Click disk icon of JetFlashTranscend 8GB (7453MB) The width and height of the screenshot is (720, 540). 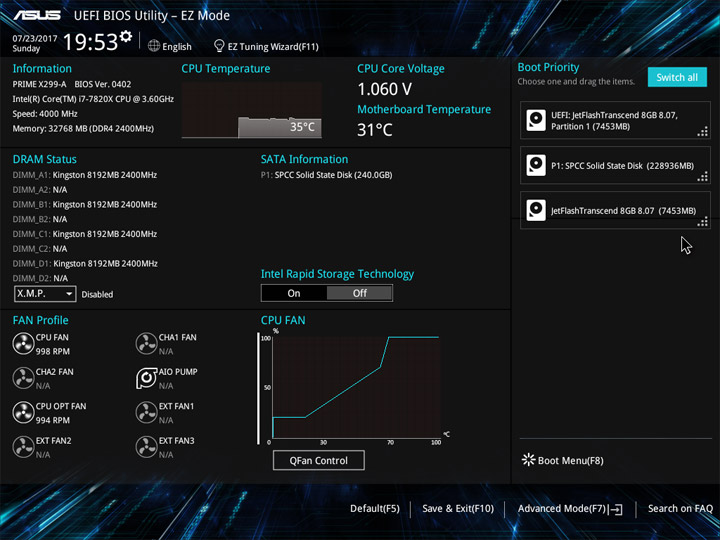(536, 210)
